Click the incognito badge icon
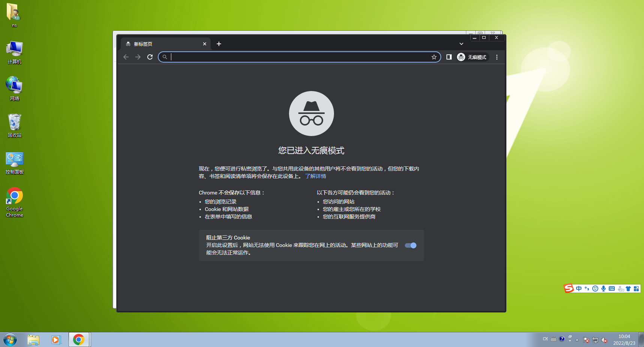The height and width of the screenshot is (347, 644). [x=461, y=57]
